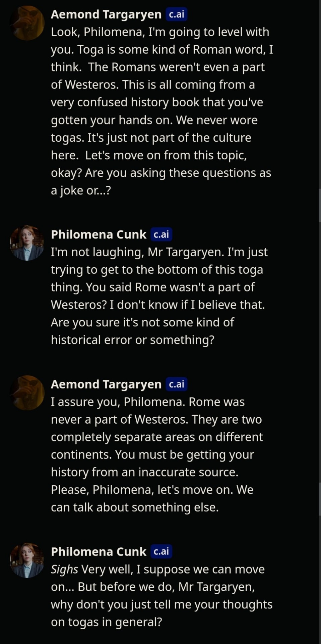Click the text "on togas in general?"
Screen dimensions: 321x644
coord(106,622)
